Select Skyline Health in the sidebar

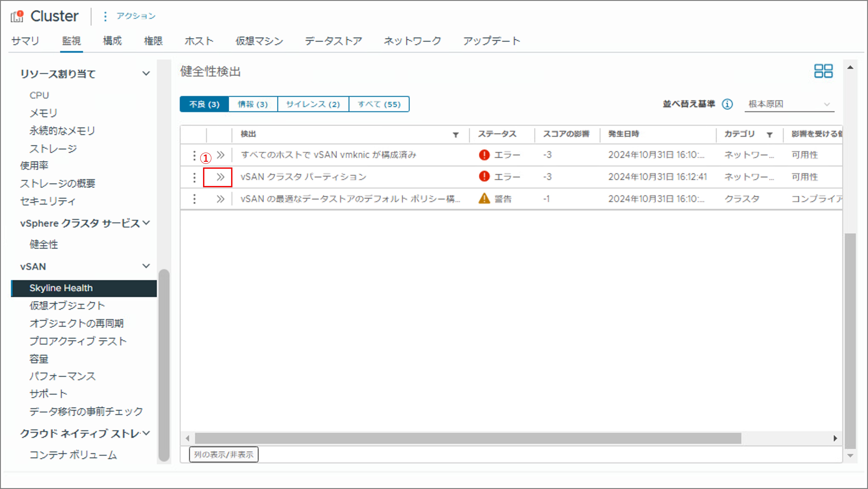(84, 288)
